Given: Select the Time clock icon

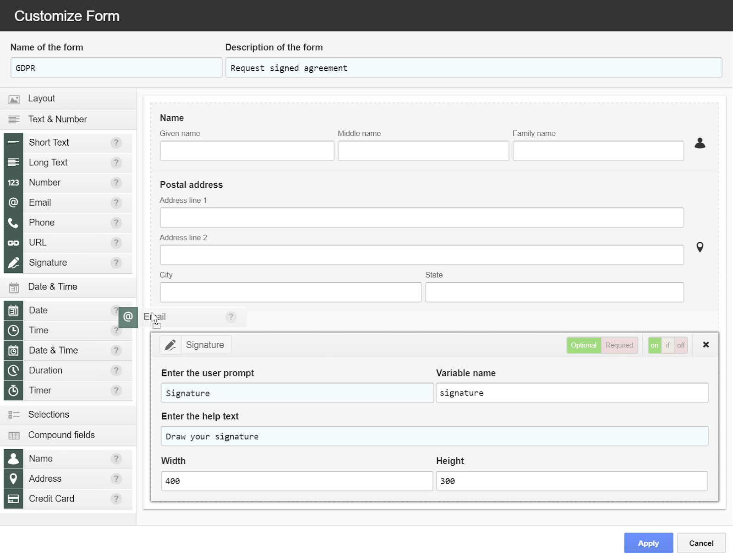Looking at the screenshot, I should [x=13, y=331].
